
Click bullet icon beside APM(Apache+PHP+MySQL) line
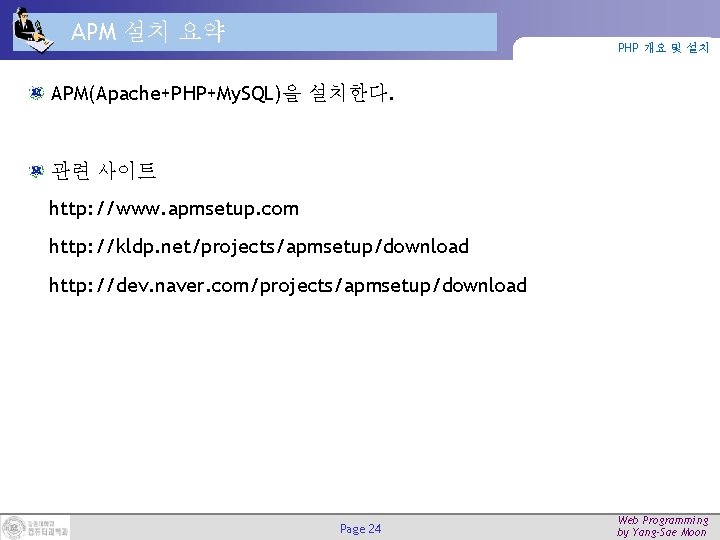point(36,93)
